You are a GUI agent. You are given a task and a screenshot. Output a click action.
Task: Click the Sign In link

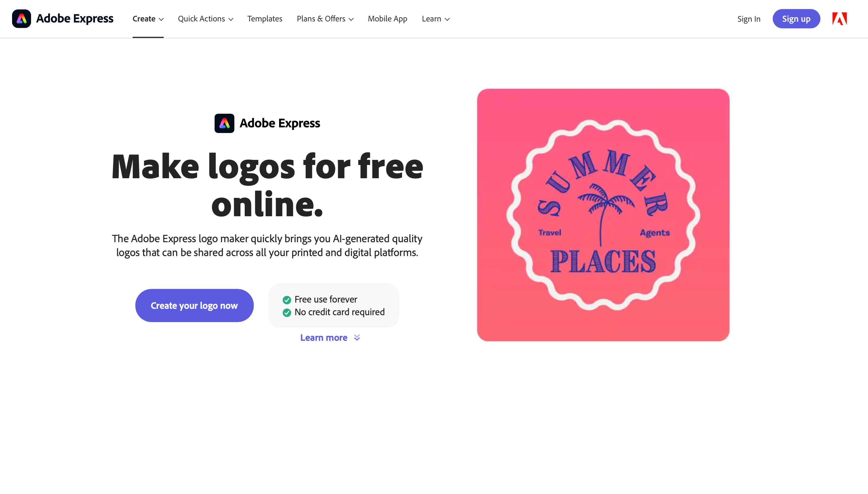[x=749, y=18]
